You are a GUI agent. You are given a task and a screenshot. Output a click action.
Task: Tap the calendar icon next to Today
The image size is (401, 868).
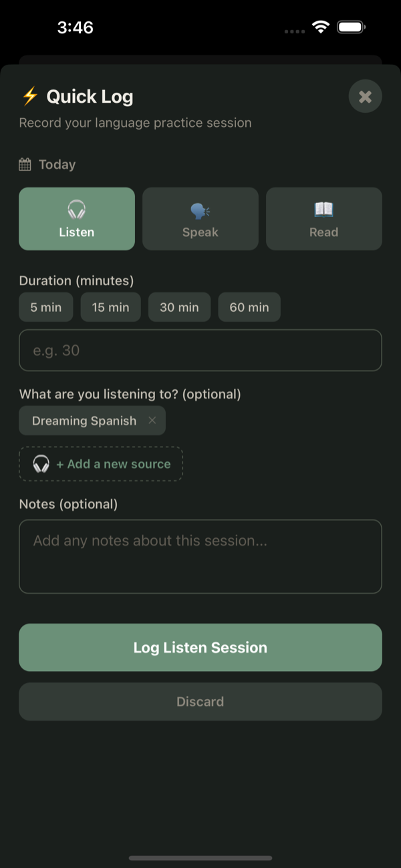pos(25,164)
